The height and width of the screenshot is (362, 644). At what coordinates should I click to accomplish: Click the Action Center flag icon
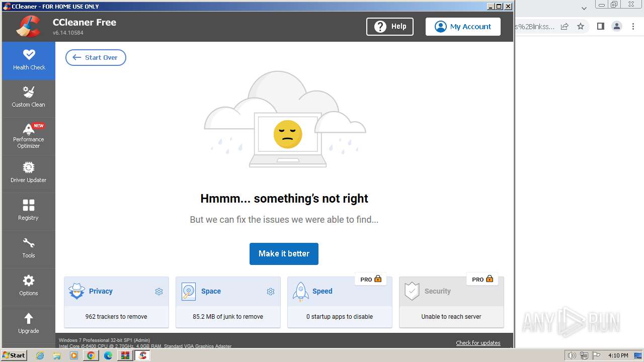[x=597, y=355]
